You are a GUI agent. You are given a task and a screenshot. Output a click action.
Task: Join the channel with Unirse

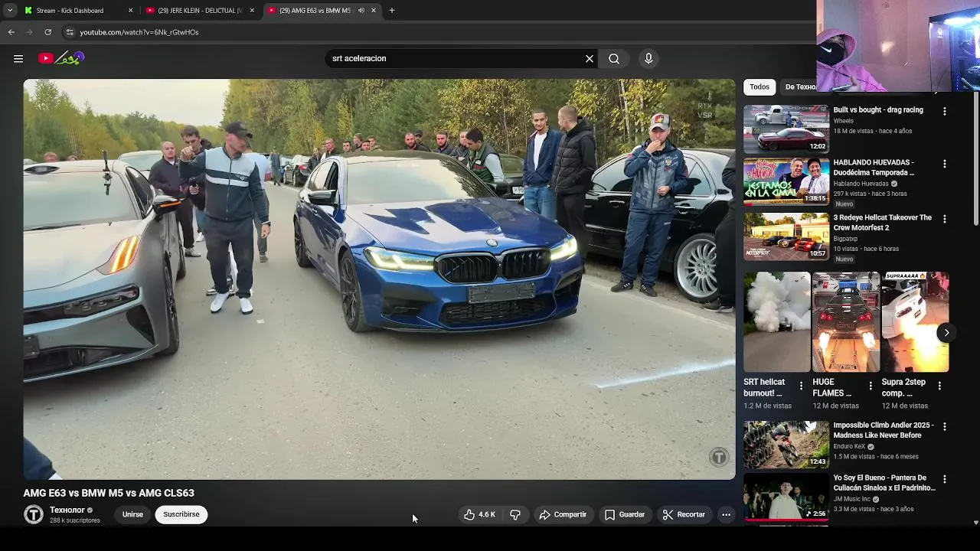point(132,514)
